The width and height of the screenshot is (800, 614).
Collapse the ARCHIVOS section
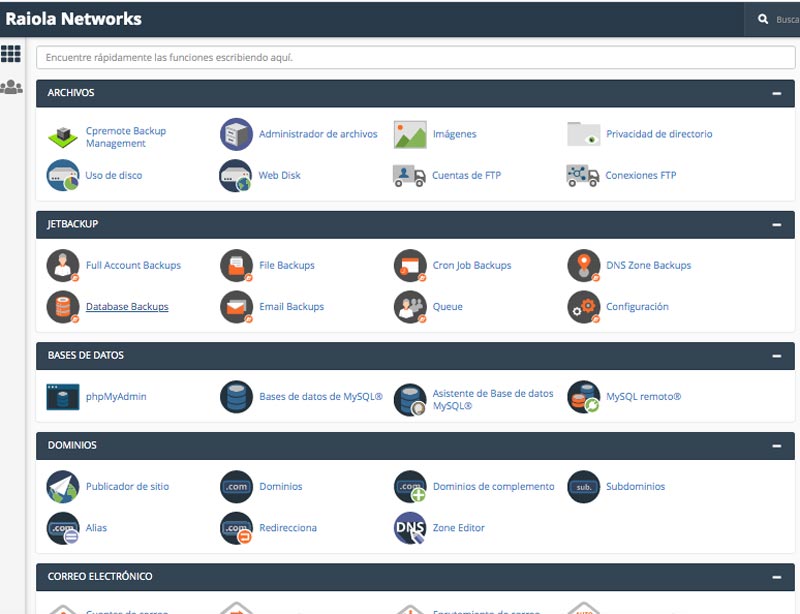coord(777,92)
